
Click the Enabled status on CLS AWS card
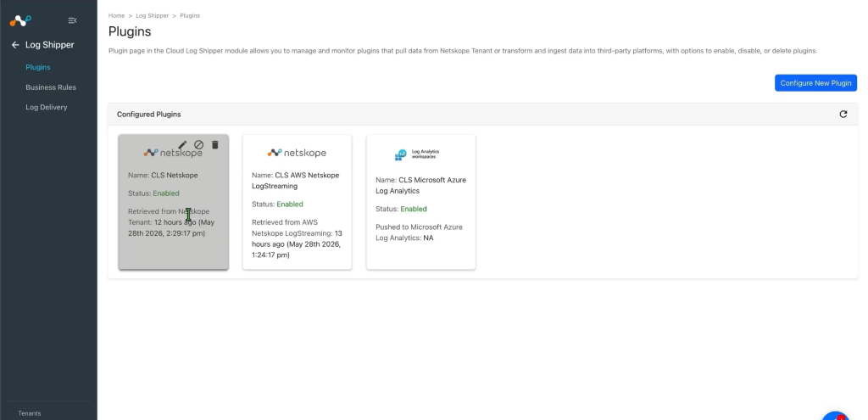click(290, 204)
